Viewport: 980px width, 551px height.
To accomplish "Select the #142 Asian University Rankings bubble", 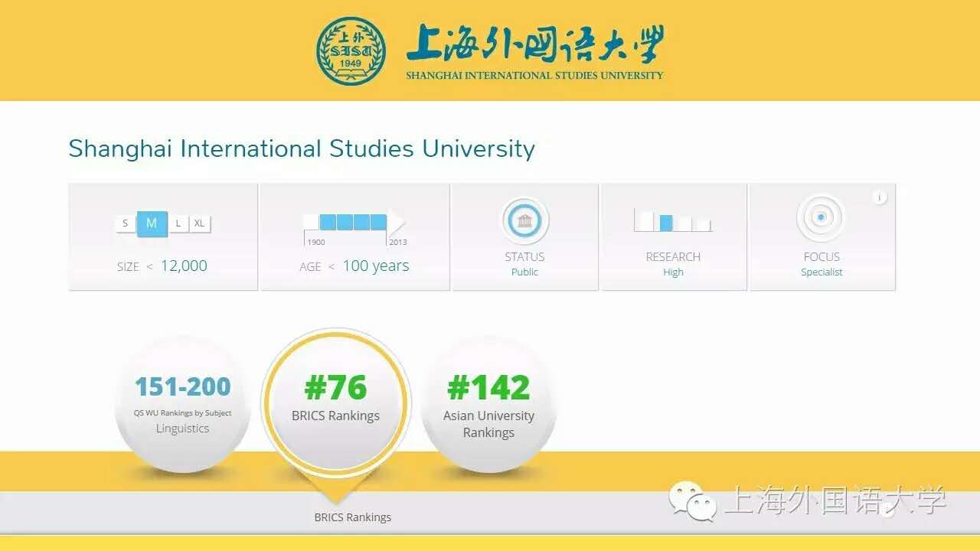I will (x=488, y=404).
